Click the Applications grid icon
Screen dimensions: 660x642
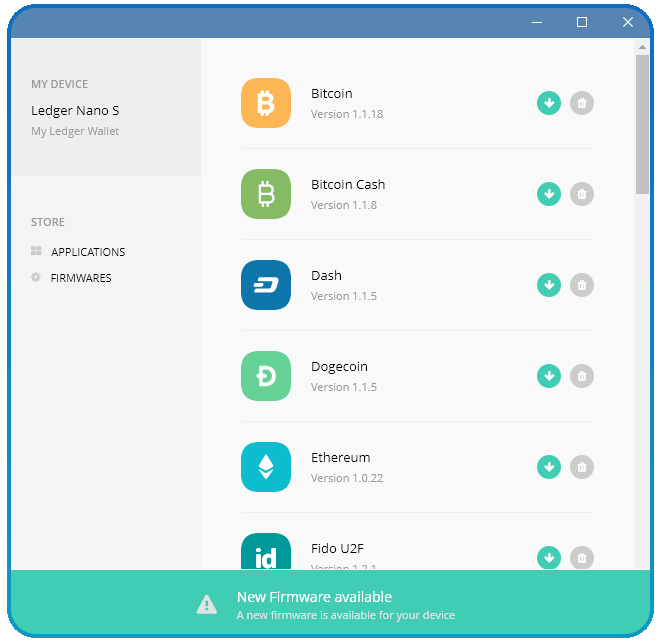36,251
